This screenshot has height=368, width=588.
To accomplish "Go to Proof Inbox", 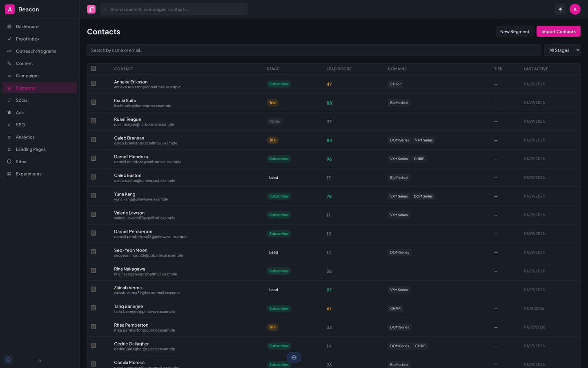I will [x=40, y=39].
